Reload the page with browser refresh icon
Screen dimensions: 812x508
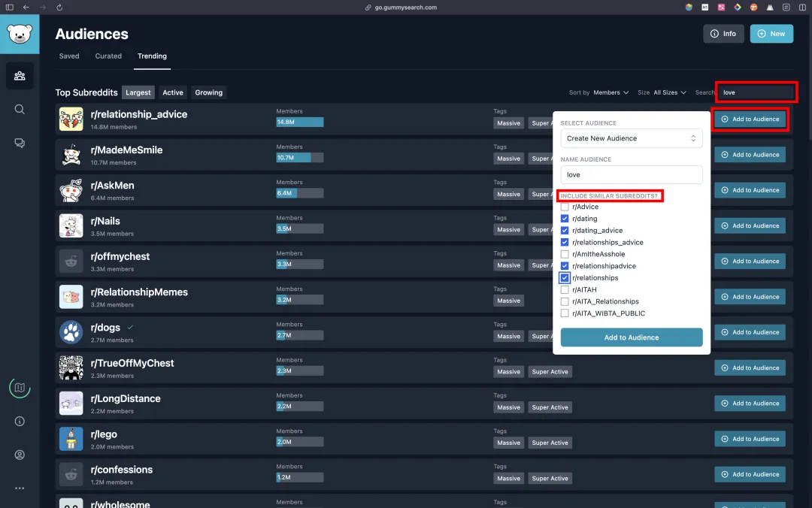59,8
